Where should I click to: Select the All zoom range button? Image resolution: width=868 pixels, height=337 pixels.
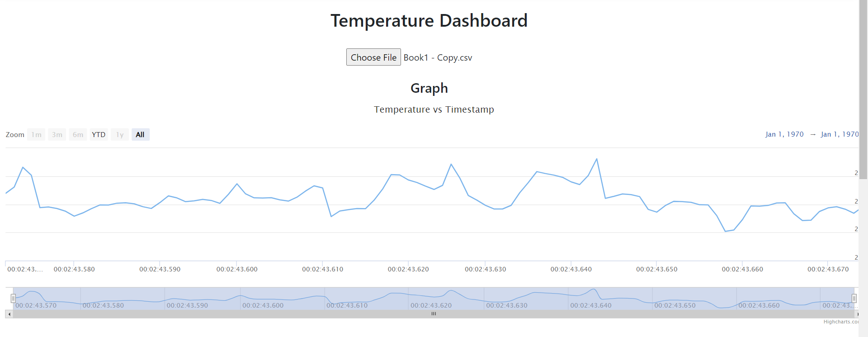point(140,134)
